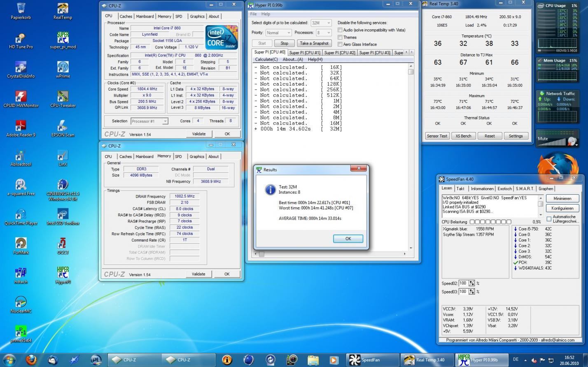Click the Windows Start orb
Image resolution: width=588 pixels, height=367 pixels.
click(9, 360)
